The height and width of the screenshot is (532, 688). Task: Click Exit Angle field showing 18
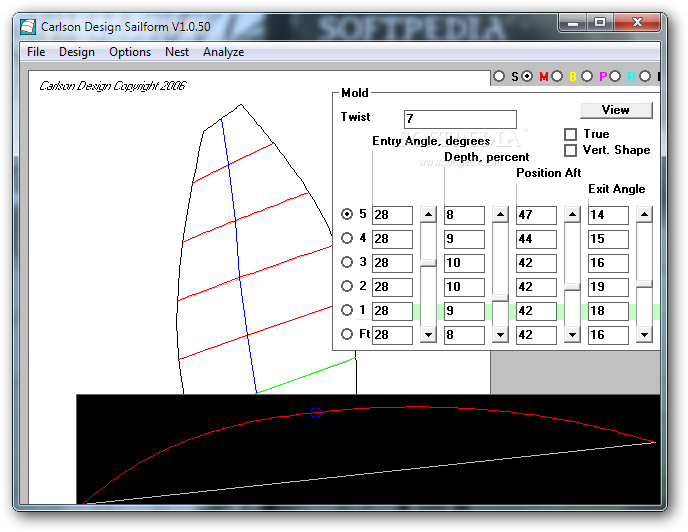608,311
